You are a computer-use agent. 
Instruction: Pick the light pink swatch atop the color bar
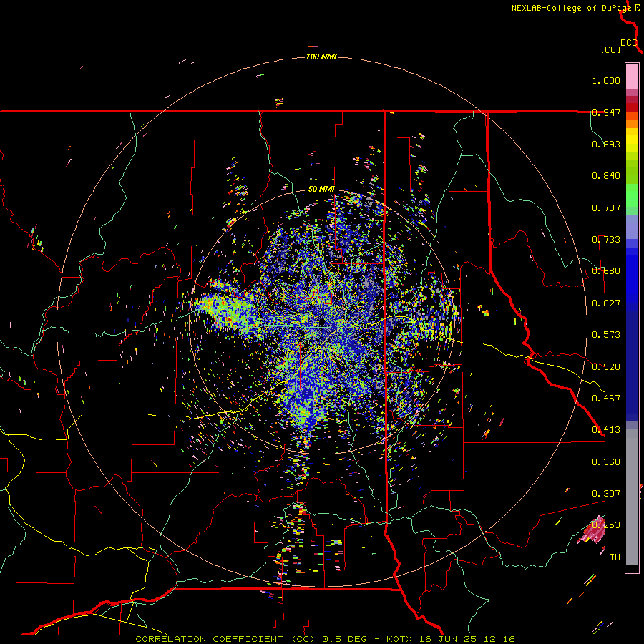pos(632,77)
